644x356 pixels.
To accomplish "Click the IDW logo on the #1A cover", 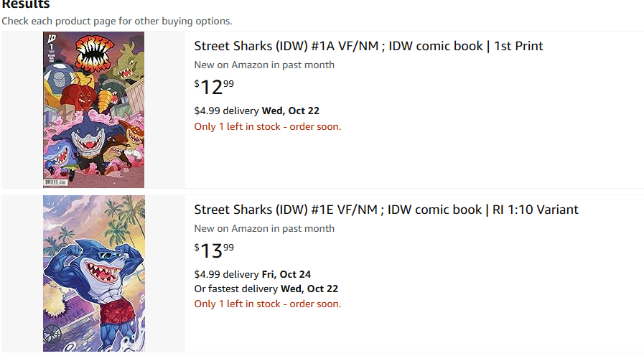I will [x=50, y=39].
